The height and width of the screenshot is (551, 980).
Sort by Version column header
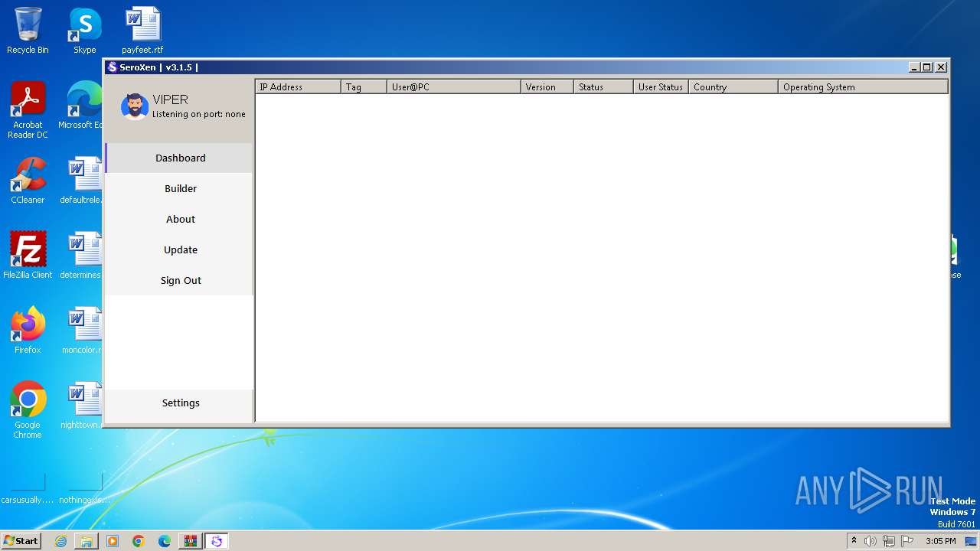tap(547, 86)
